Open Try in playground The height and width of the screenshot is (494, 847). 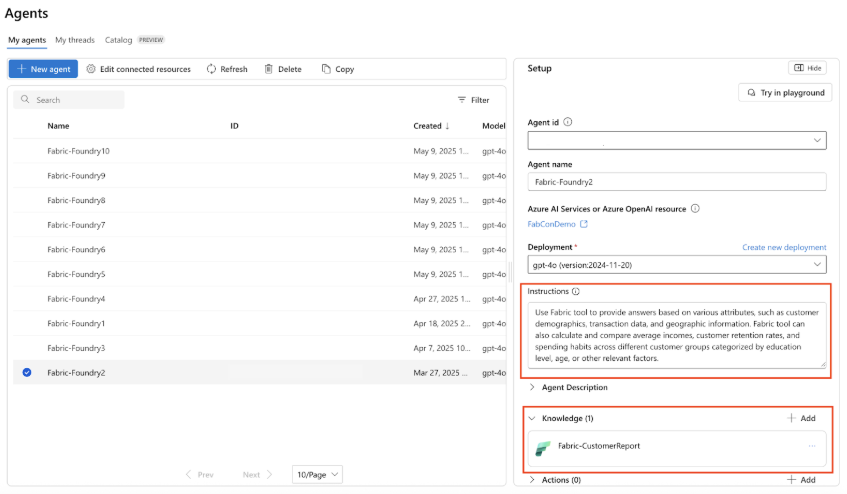click(x=782, y=92)
